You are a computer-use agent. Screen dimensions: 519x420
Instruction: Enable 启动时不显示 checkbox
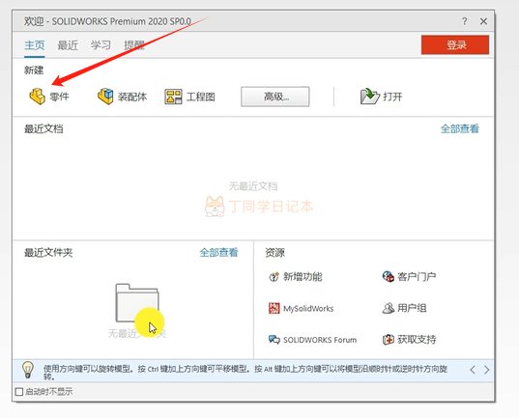coord(19,392)
